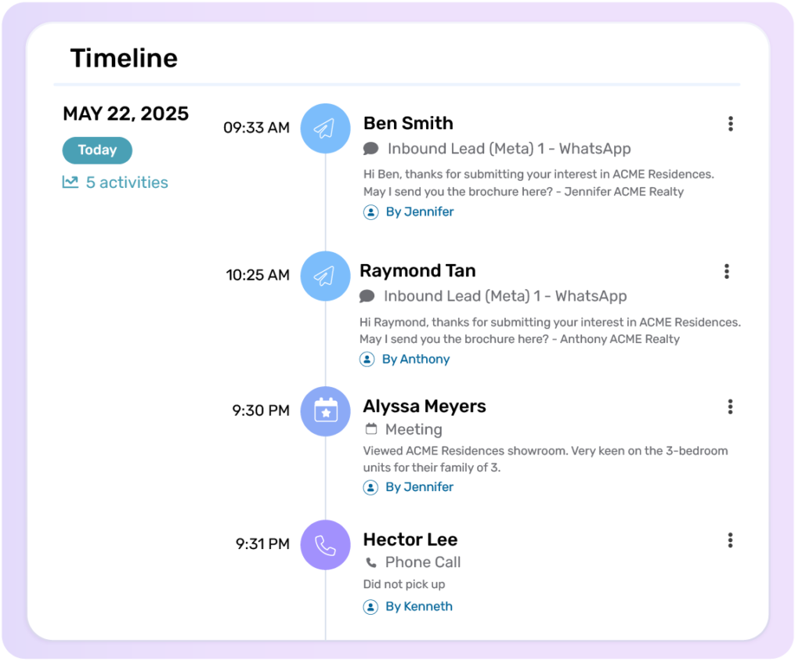
Task: Click Raymond Tan's paper plane message icon
Action: click(325, 276)
